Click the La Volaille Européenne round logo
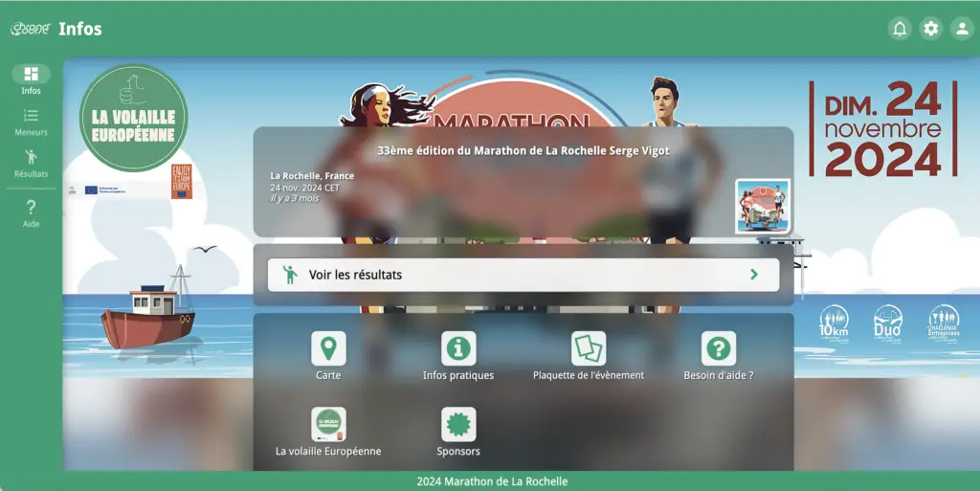Viewport: 980px width, 491px height. tap(133, 118)
